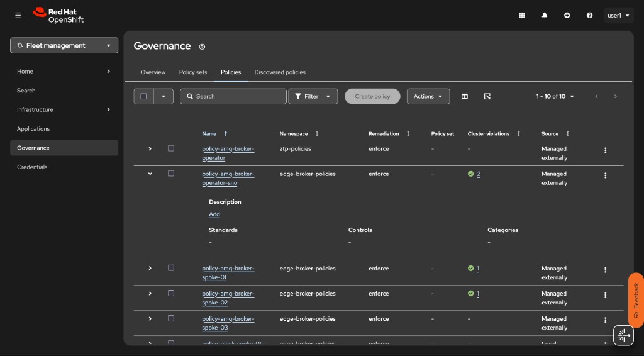Switch to the Overview tab

tap(153, 72)
